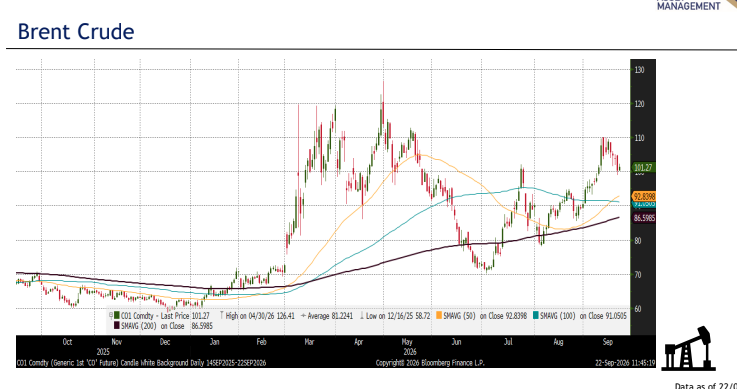Viewport: 737px width, 389px height.
Task: Click the 120 y-axis label
Action: [638, 104]
